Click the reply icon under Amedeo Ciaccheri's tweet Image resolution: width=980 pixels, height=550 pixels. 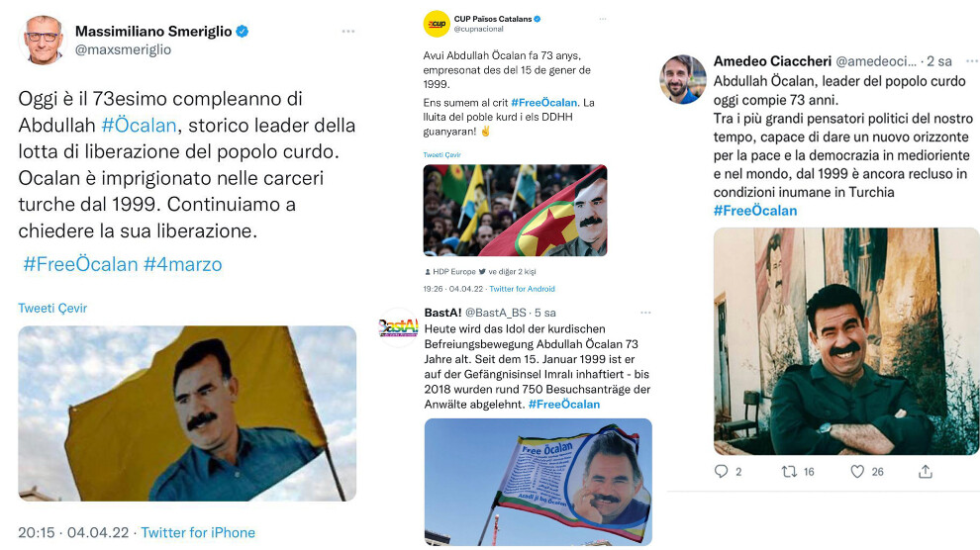[721, 471]
